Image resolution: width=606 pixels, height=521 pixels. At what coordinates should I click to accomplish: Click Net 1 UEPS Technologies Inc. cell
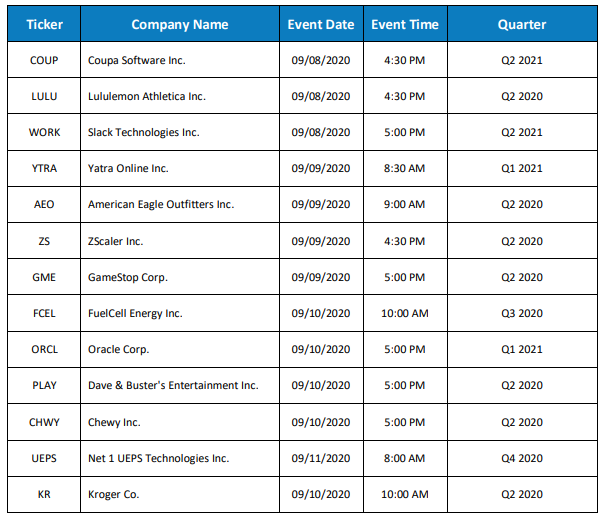click(180, 458)
